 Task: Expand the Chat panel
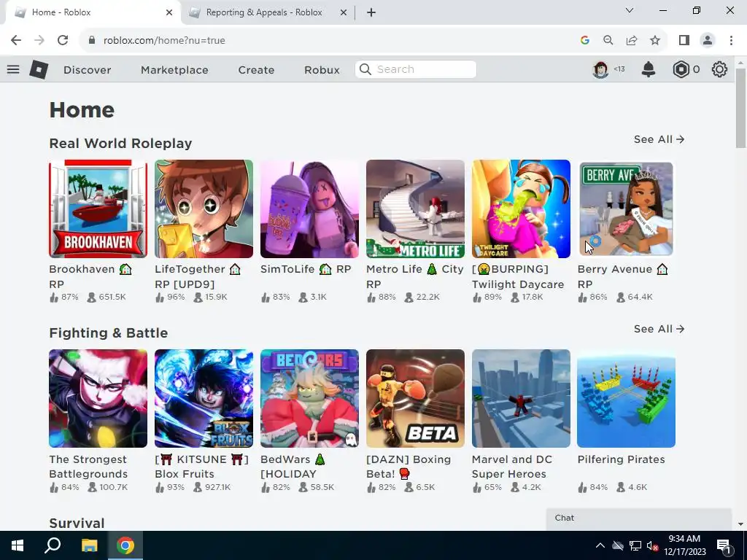638,518
